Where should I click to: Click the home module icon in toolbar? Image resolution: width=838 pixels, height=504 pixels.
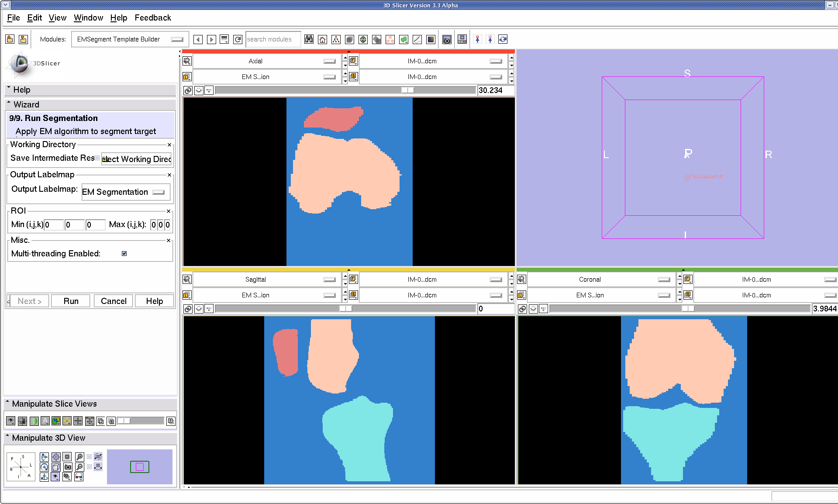[x=322, y=39]
